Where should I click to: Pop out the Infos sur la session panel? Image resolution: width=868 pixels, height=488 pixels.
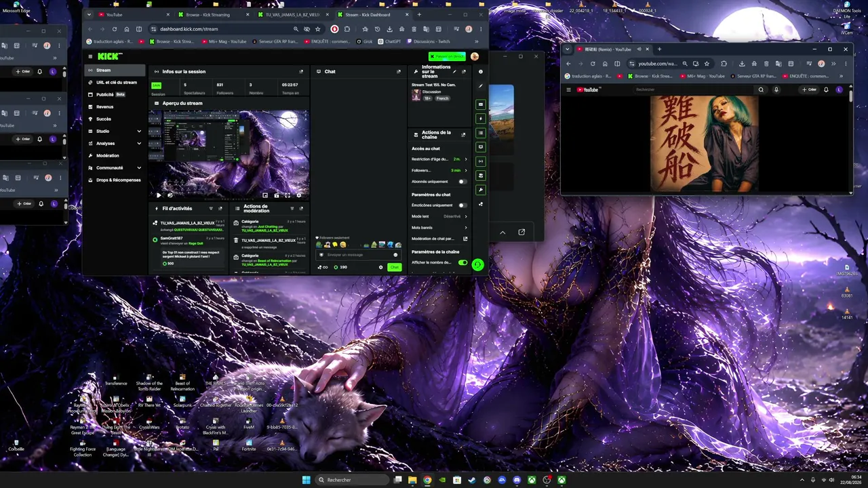click(x=301, y=71)
